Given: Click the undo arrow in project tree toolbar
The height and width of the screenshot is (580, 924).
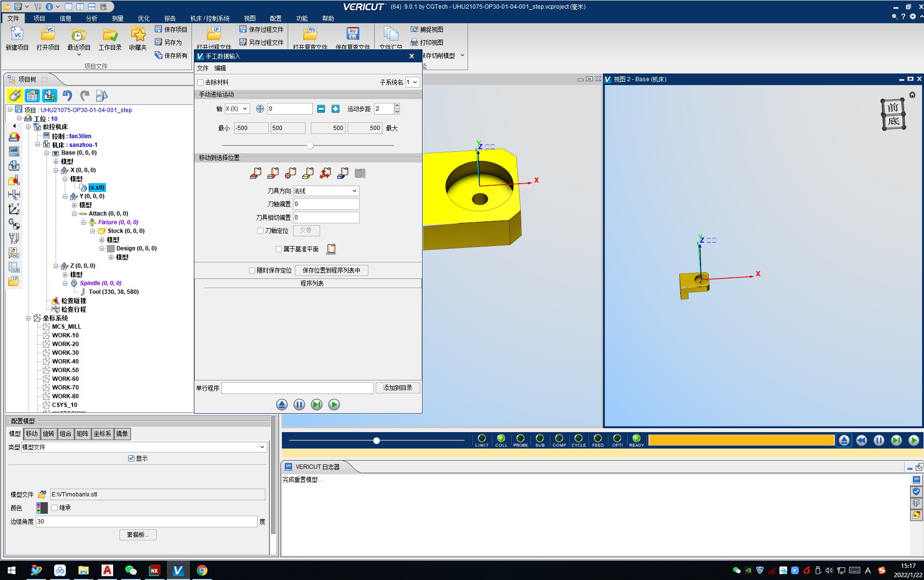Looking at the screenshot, I should (x=67, y=96).
